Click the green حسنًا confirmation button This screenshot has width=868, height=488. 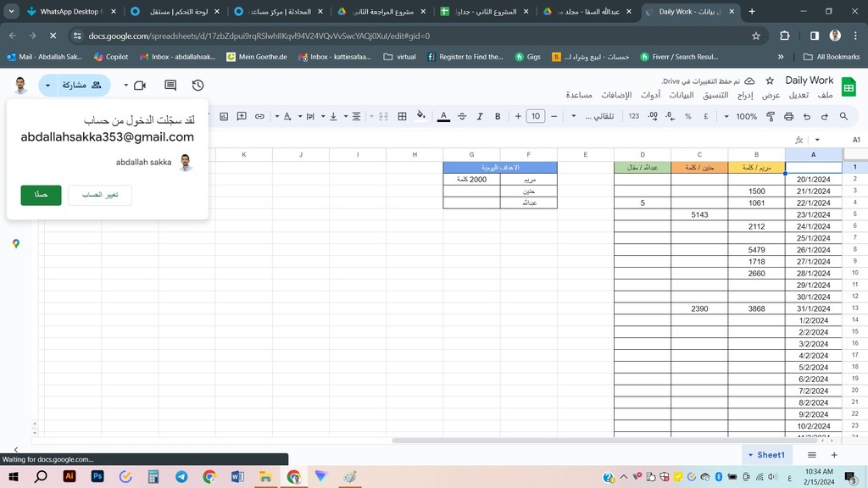(x=41, y=195)
